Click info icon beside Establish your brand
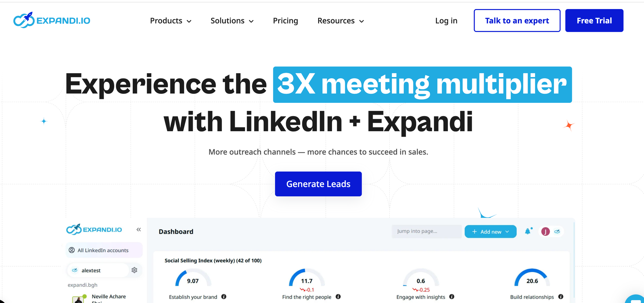 [x=224, y=297]
